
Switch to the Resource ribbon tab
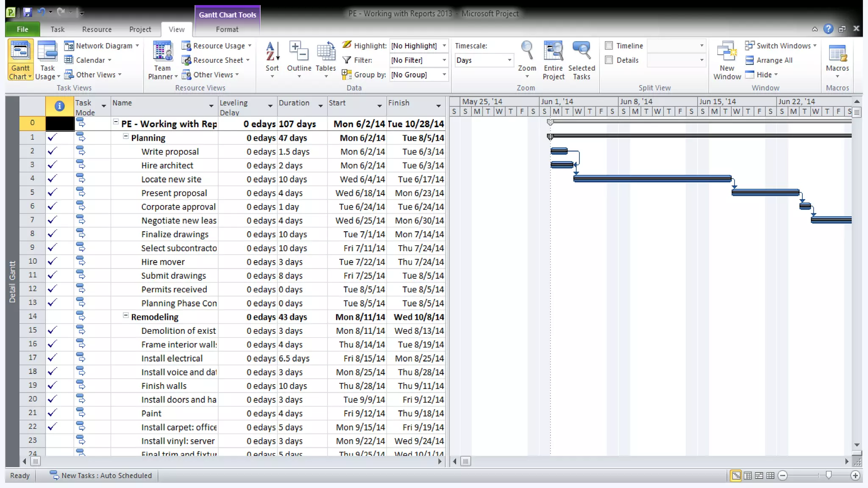click(97, 29)
